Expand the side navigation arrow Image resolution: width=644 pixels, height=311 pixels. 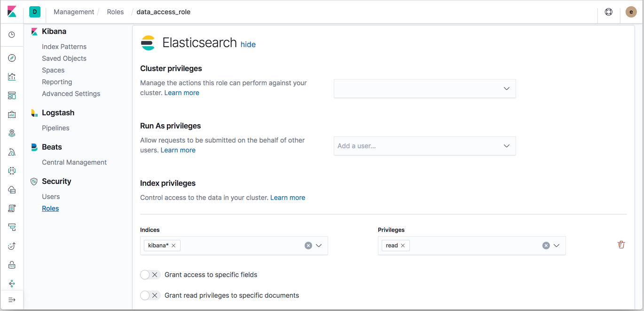[x=12, y=300]
